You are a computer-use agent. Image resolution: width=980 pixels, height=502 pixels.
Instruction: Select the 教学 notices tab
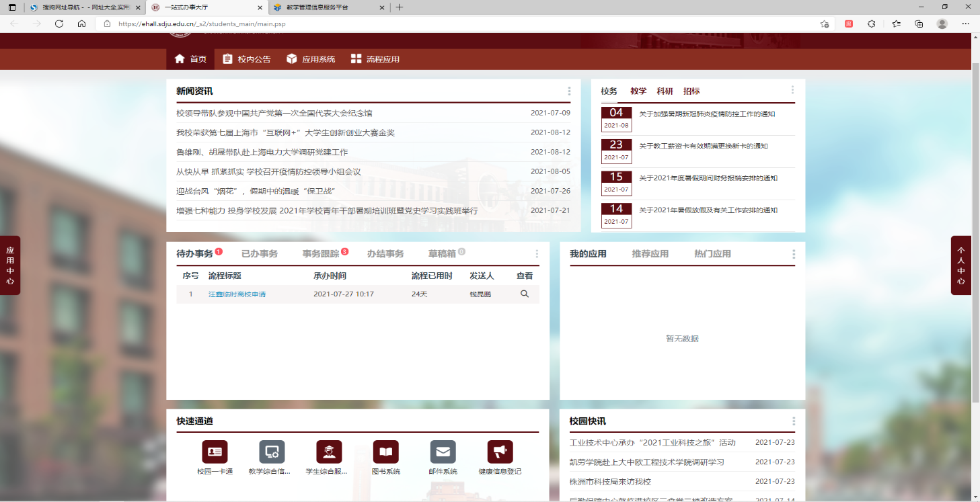[638, 91]
